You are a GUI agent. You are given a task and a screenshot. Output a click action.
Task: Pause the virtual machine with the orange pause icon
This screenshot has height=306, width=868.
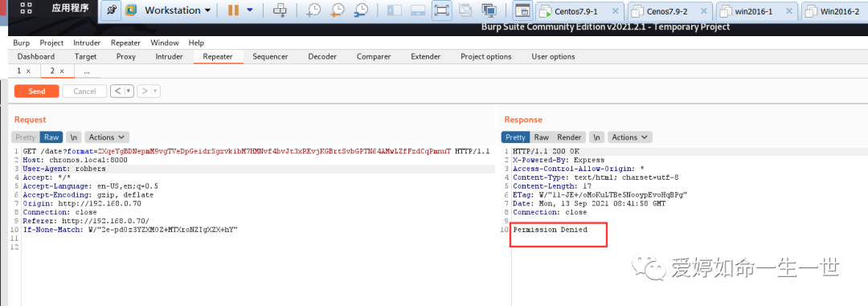tap(233, 10)
